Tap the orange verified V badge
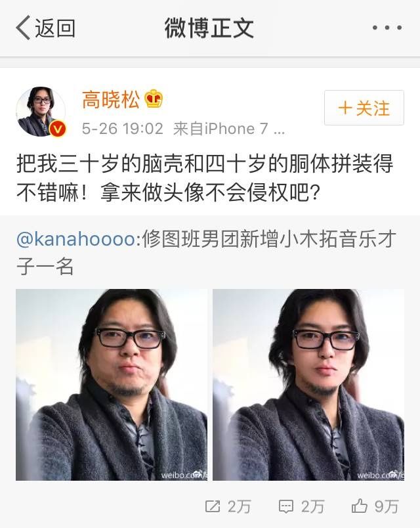 58,129
